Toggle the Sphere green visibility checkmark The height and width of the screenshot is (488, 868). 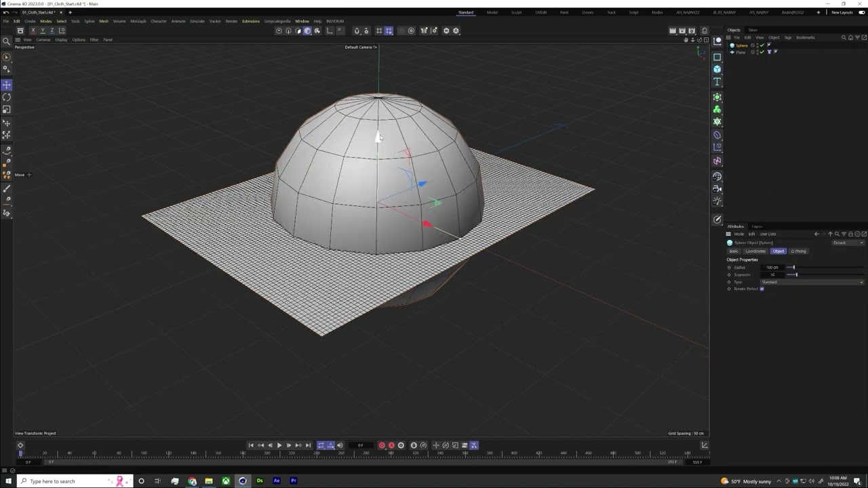pyautogui.click(x=762, y=45)
